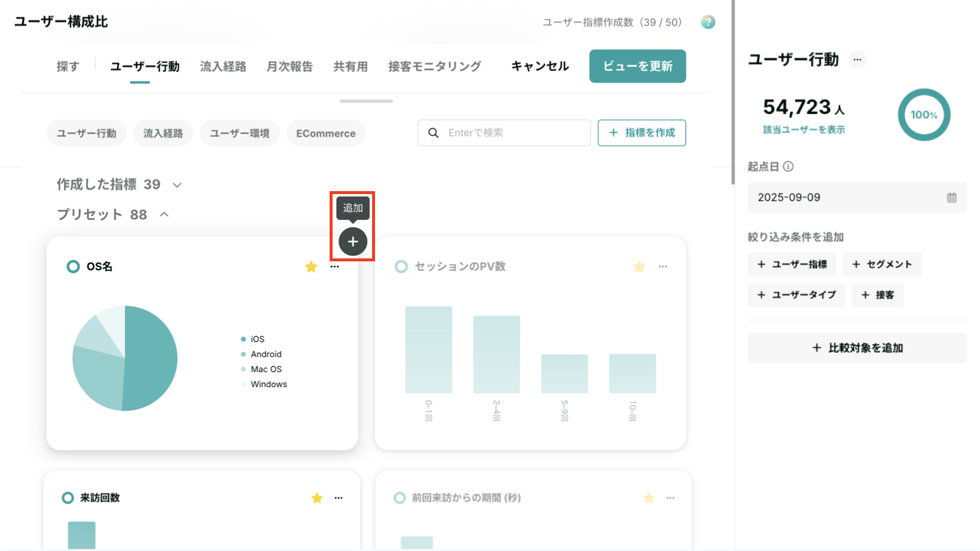Image resolution: width=980 pixels, height=551 pixels.
Task: Click star on 来訪回数 card
Action: (x=317, y=498)
